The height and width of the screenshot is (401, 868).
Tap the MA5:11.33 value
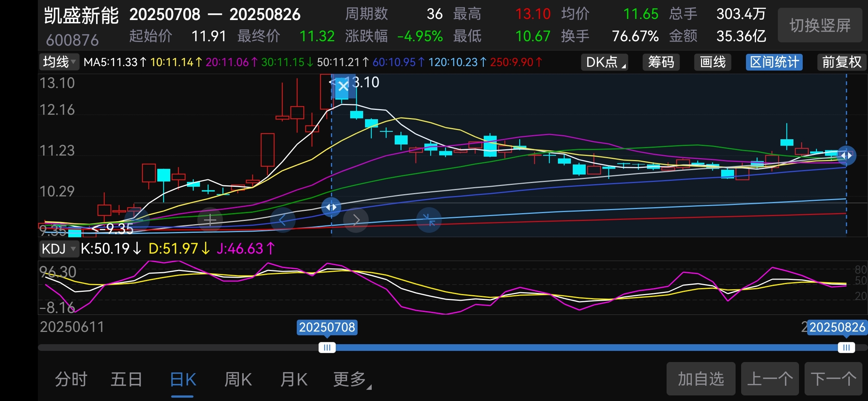pyautogui.click(x=115, y=62)
